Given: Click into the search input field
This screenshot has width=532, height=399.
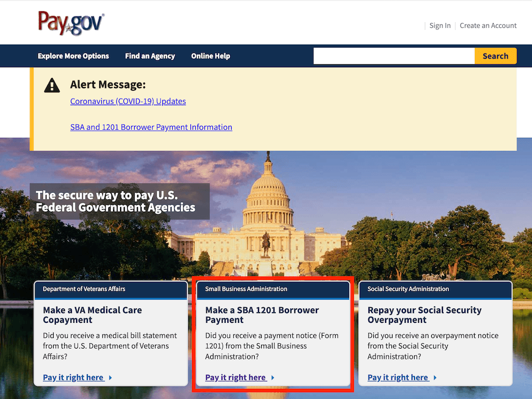Looking at the screenshot, I should [394, 56].
